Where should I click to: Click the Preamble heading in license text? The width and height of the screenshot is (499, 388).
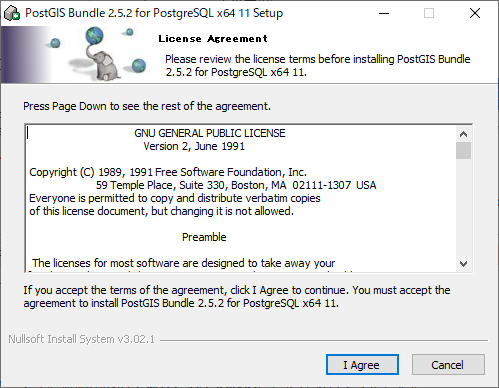pyautogui.click(x=204, y=237)
